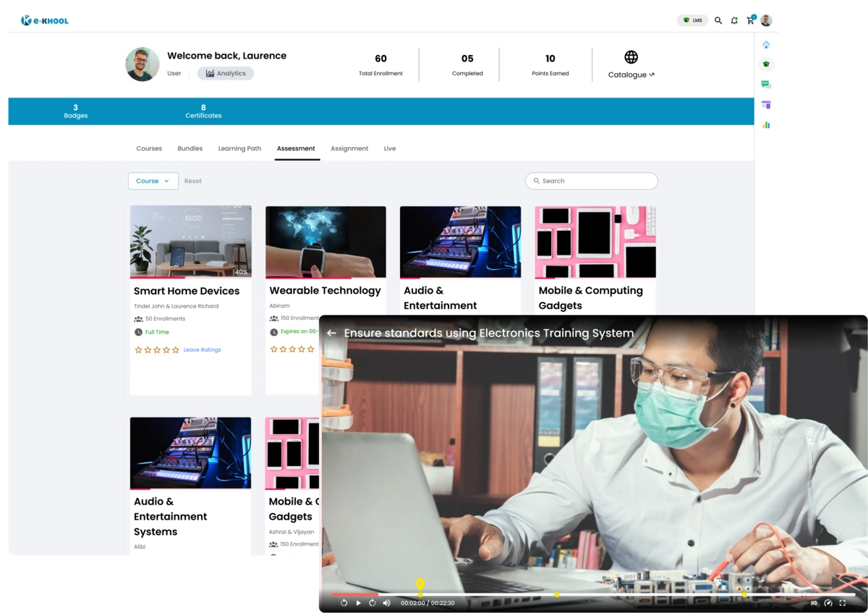Check notifications via the bell icon

click(734, 20)
